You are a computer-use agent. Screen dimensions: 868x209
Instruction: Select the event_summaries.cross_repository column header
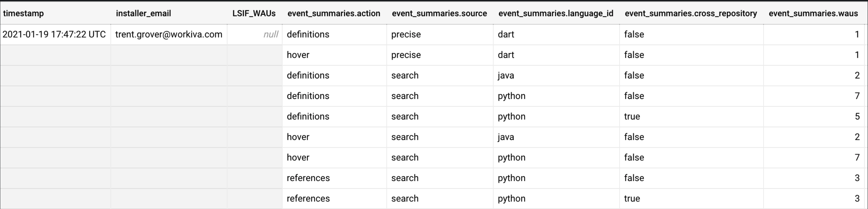691,14
